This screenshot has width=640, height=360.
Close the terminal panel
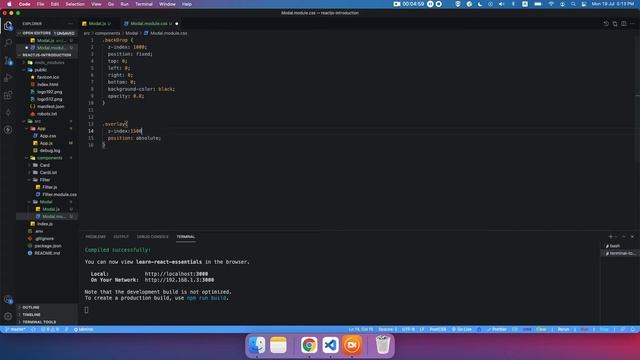coord(632,237)
